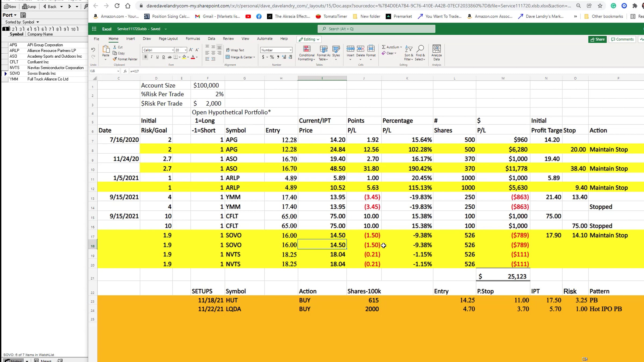Open the TomatoTimer bookmark
The image size is (644, 362).
[x=331, y=16]
